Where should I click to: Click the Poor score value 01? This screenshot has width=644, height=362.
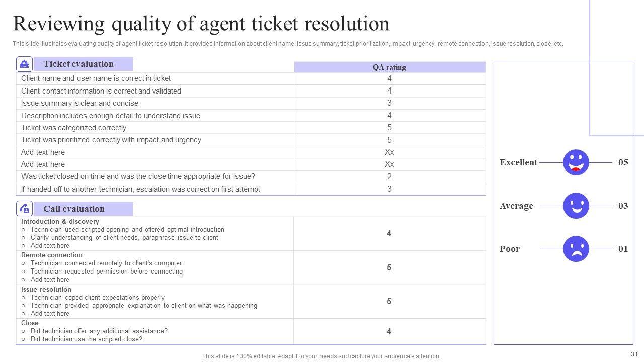[x=623, y=249]
